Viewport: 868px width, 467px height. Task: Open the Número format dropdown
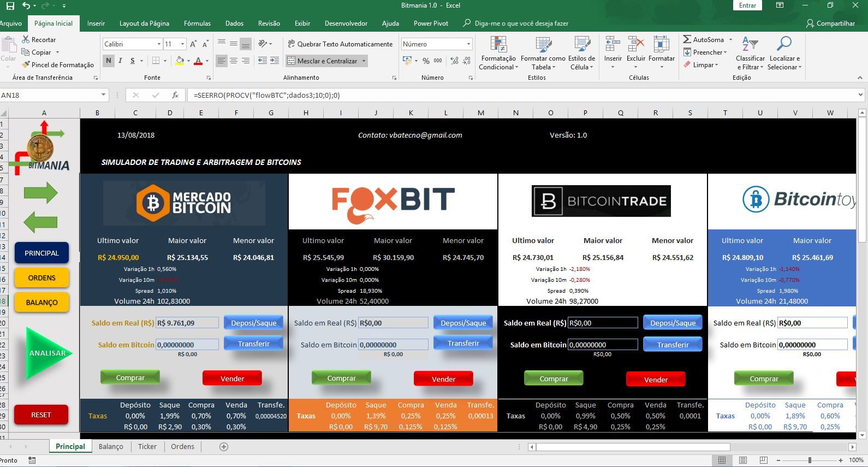(x=468, y=44)
